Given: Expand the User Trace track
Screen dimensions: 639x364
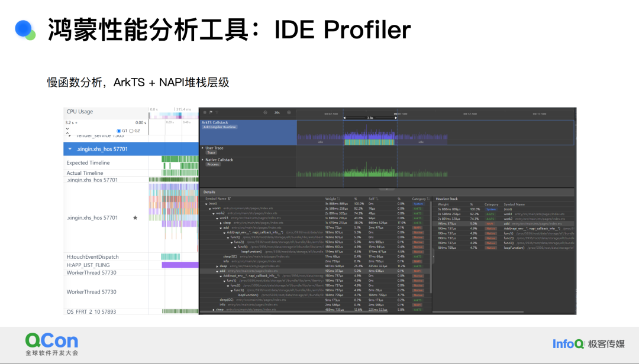Looking at the screenshot, I should point(202,148).
